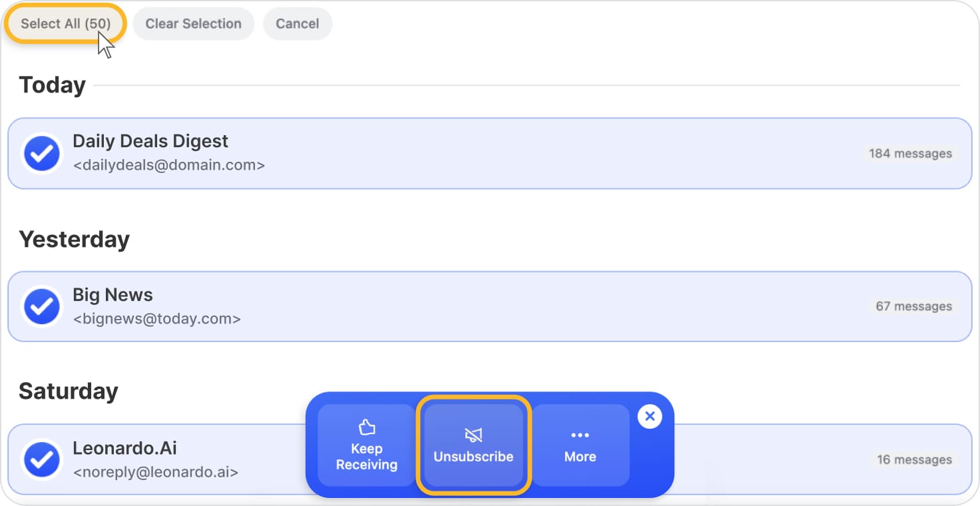The height and width of the screenshot is (506, 980).
Task: Cancel the bulk selection mode
Action: 297,23
